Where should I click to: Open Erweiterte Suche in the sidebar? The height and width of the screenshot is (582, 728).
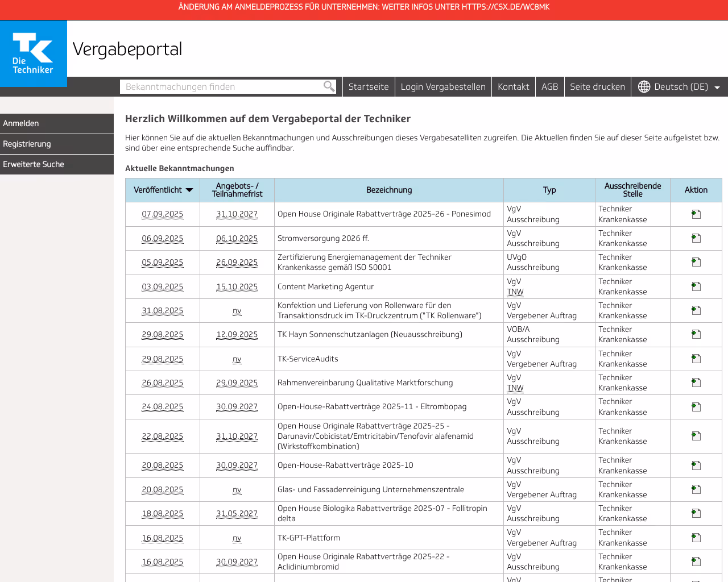coord(57,164)
